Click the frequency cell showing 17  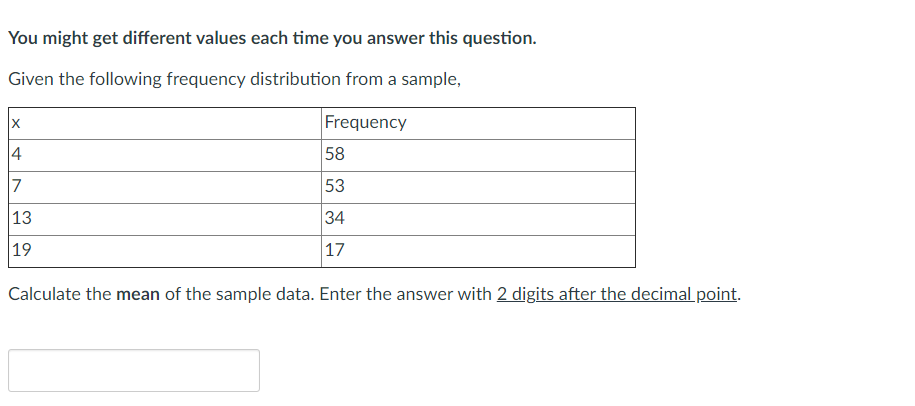pyautogui.click(x=478, y=251)
